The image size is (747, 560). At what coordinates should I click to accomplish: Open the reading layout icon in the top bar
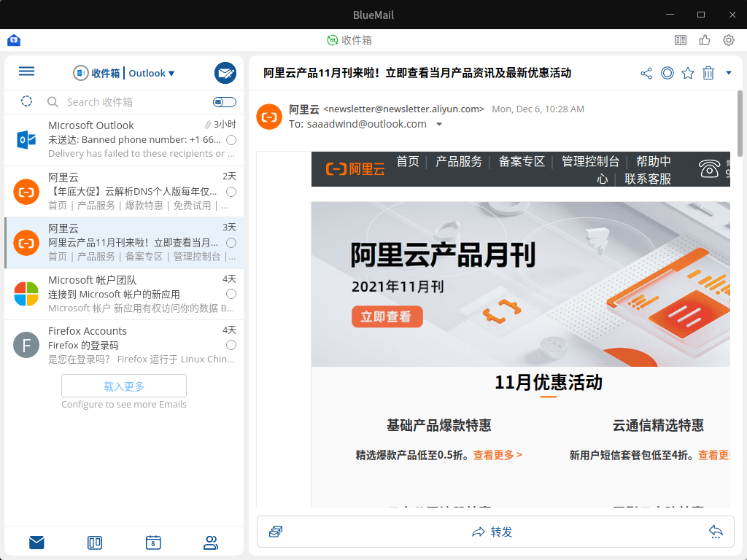tap(681, 40)
